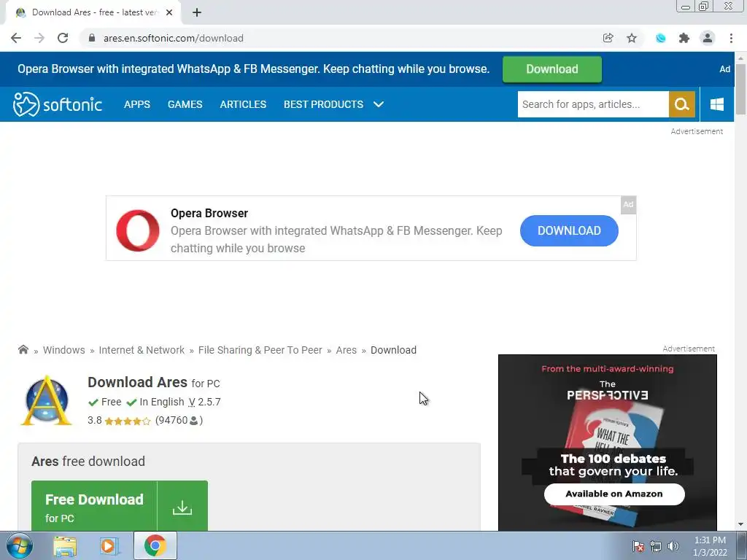The width and height of the screenshot is (747, 560).
Task: Bookmark this page with star icon
Action: tap(632, 38)
